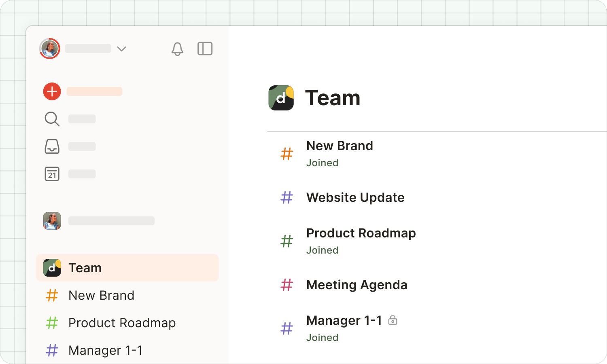
Task: Open search with the magnifier icon
Action: click(x=52, y=119)
